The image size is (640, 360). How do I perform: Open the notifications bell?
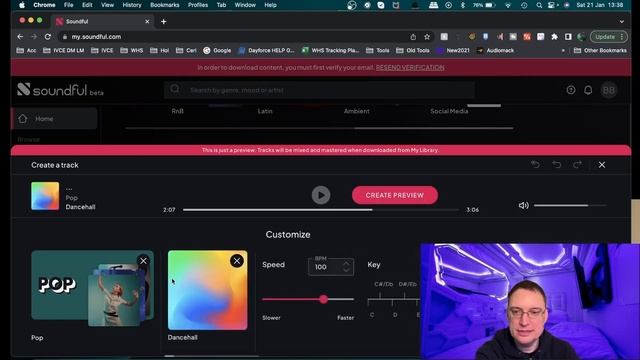click(588, 90)
